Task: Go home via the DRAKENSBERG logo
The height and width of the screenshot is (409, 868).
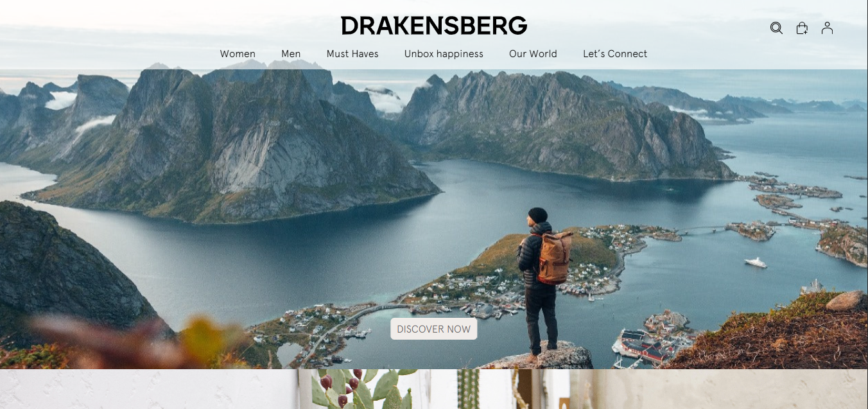Action: click(x=434, y=26)
